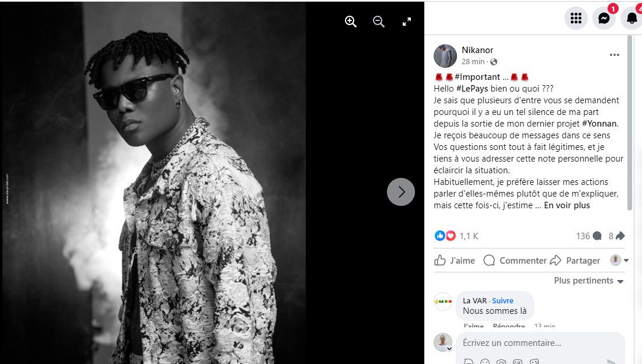This screenshot has height=364, width=642.
Task: Type in the Écrivez un commentaire field
Action: (x=525, y=343)
